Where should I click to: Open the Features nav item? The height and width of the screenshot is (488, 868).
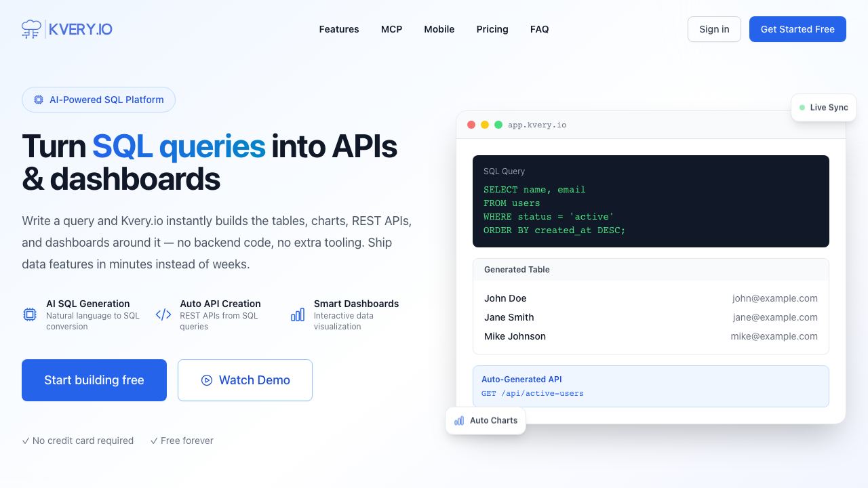[x=339, y=29]
